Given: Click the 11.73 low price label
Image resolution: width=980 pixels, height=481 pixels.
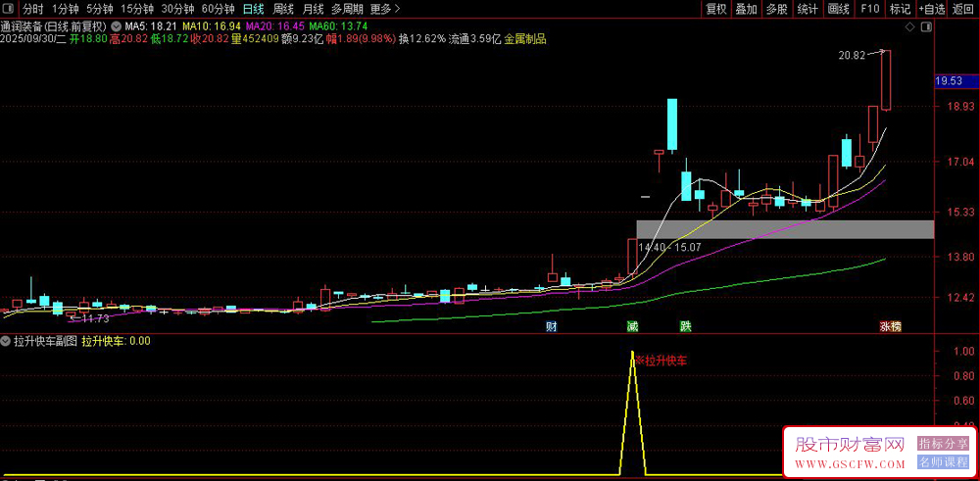Looking at the screenshot, I should (96, 318).
